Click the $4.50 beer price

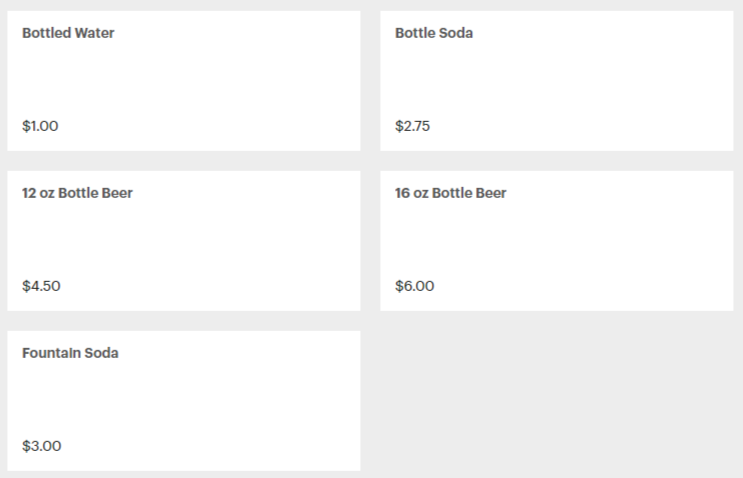pos(41,286)
